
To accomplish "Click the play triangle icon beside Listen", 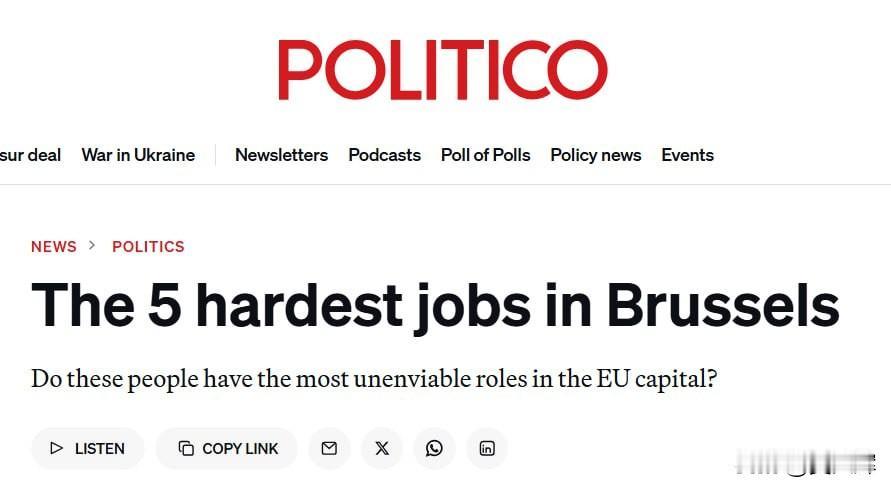I will [57, 449].
